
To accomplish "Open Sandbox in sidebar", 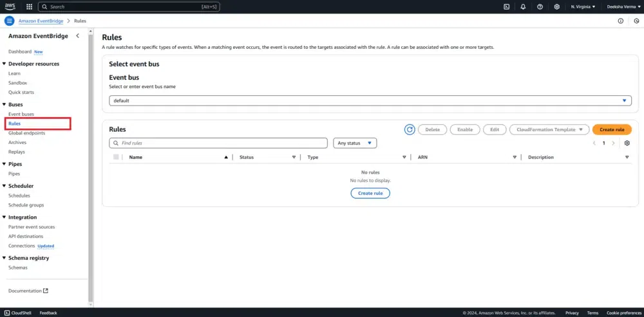I will pos(17,83).
